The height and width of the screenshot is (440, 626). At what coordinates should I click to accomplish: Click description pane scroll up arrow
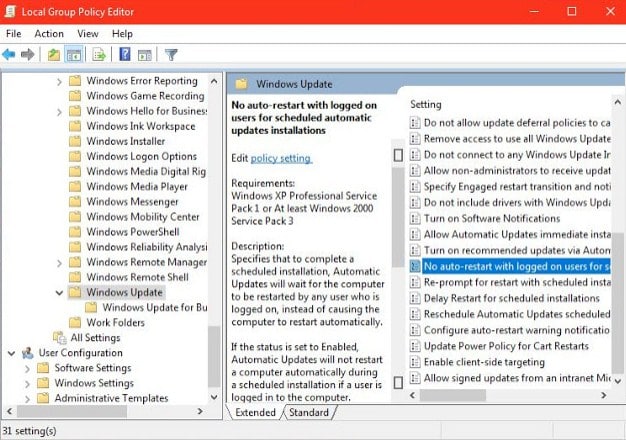pos(398,155)
